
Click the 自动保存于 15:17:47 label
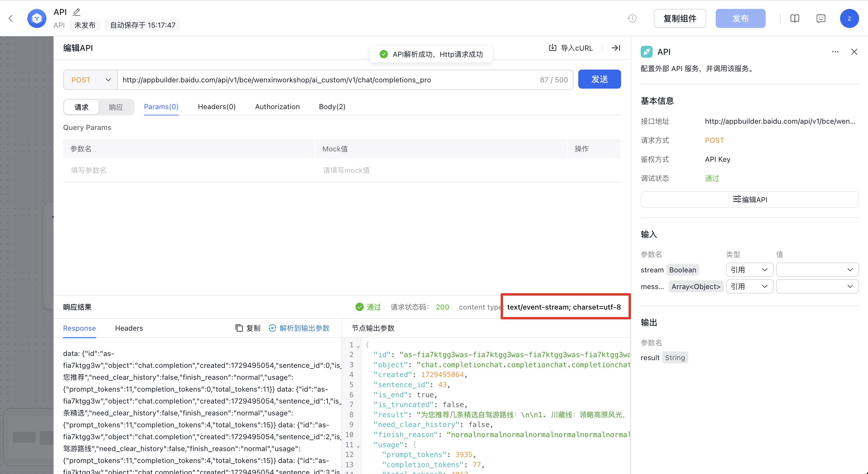[x=143, y=25]
